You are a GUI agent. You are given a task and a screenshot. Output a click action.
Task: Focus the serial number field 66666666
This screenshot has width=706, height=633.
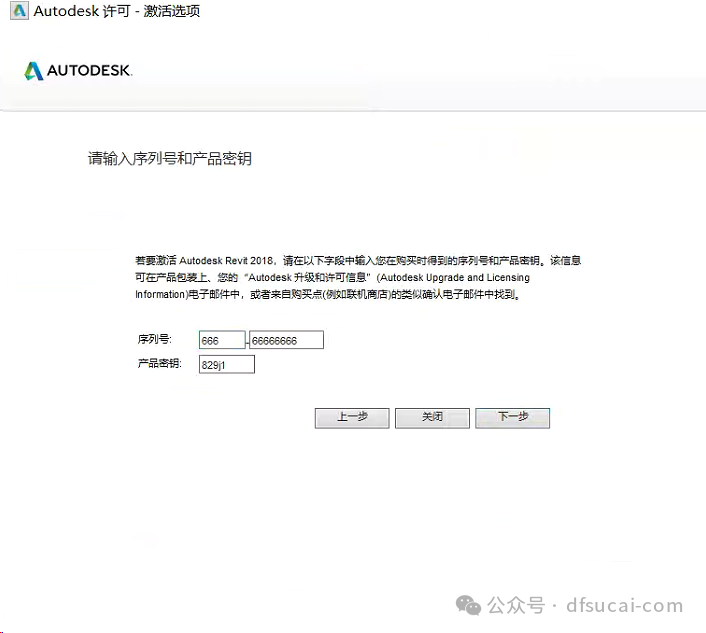[286, 340]
